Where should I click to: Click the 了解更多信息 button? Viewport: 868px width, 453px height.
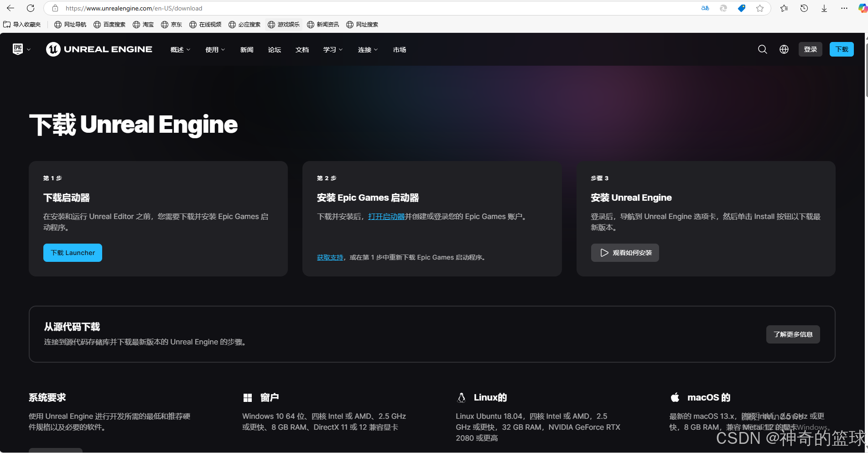(x=793, y=334)
